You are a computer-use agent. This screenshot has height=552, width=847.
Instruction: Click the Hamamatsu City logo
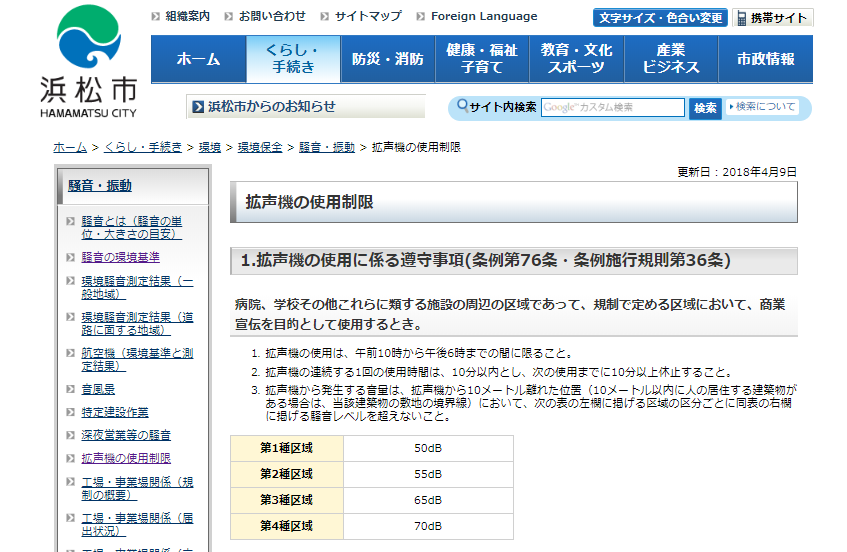(95, 60)
